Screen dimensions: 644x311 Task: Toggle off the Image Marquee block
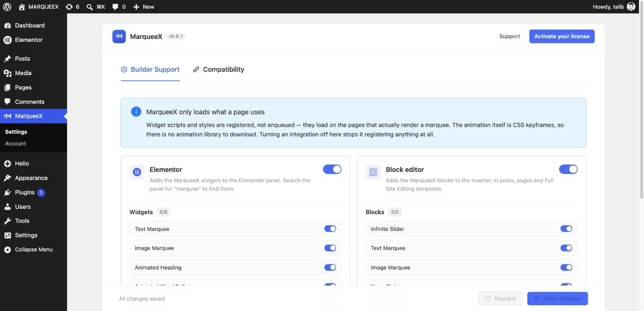click(x=566, y=268)
